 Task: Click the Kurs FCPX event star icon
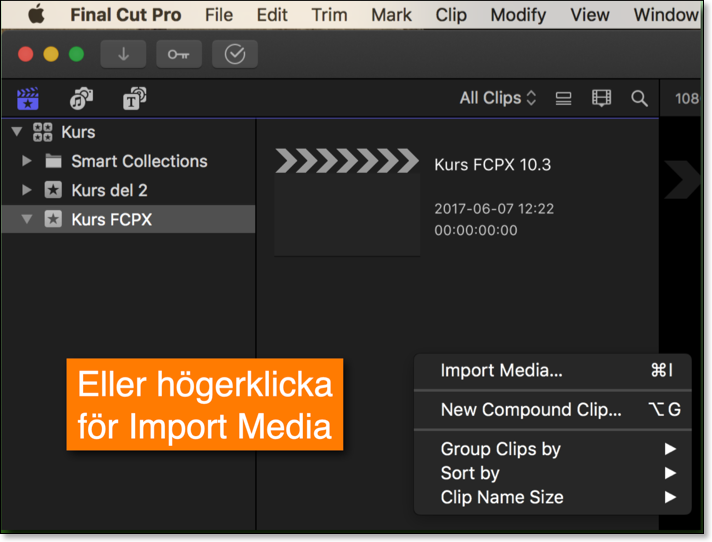[53, 219]
